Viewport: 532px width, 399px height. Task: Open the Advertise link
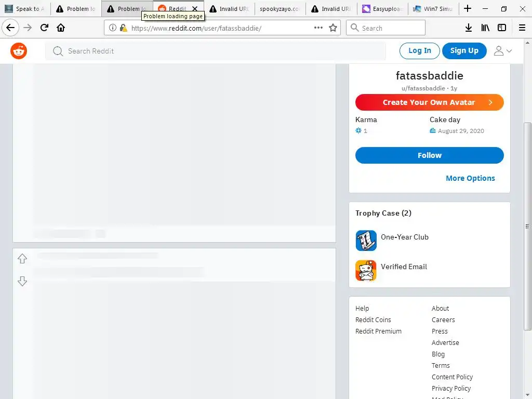[x=445, y=343]
